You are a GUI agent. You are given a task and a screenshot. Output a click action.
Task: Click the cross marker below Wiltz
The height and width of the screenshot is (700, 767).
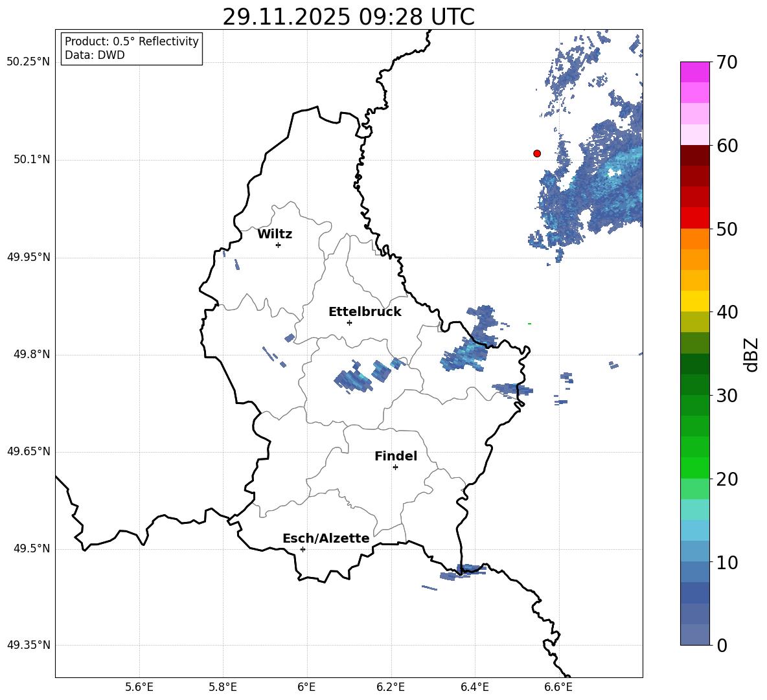(x=279, y=245)
